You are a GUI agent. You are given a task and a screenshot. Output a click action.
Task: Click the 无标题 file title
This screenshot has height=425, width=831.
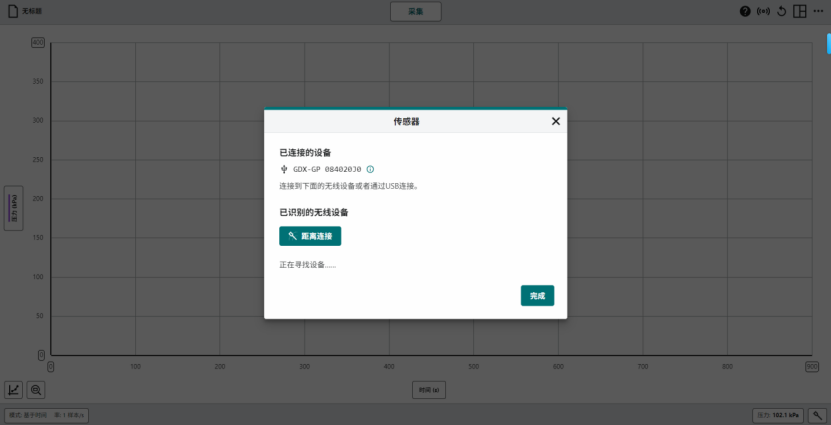pyautogui.click(x=32, y=11)
